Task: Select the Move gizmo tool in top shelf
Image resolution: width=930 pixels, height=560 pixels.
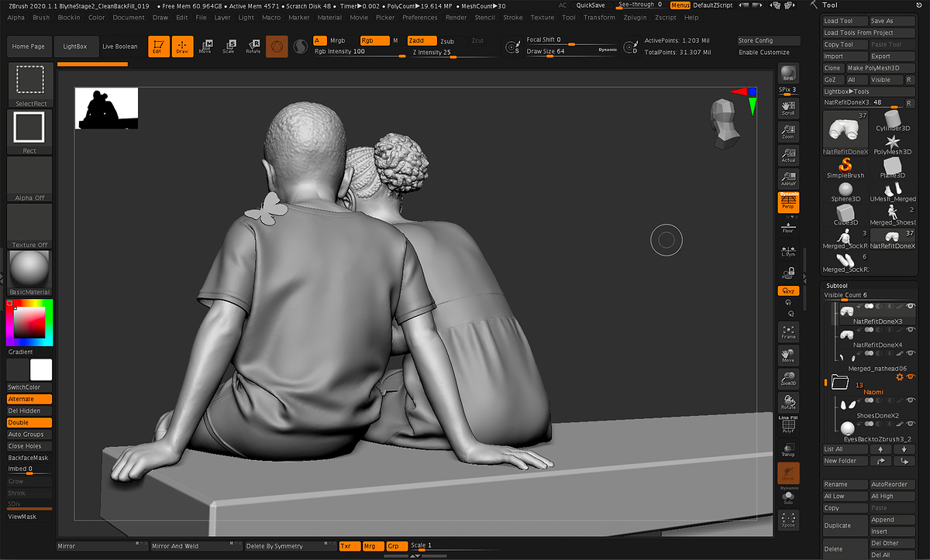Action: (205, 46)
